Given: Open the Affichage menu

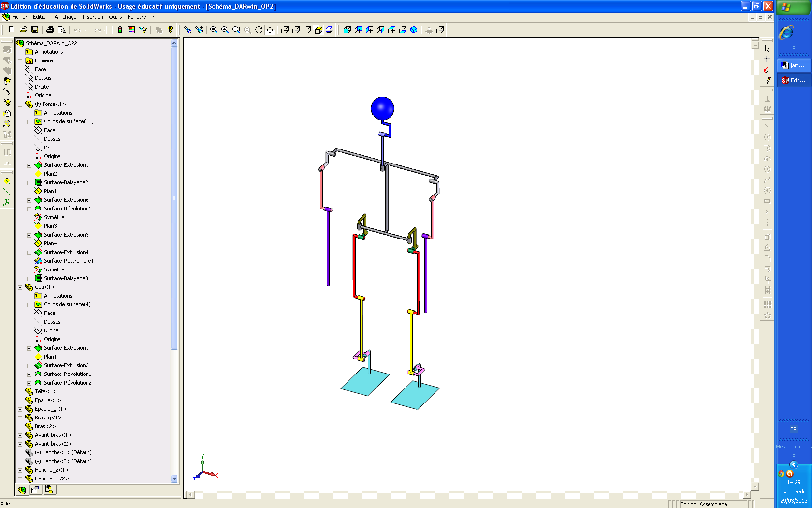Looking at the screenshot, I should (65, 17).
